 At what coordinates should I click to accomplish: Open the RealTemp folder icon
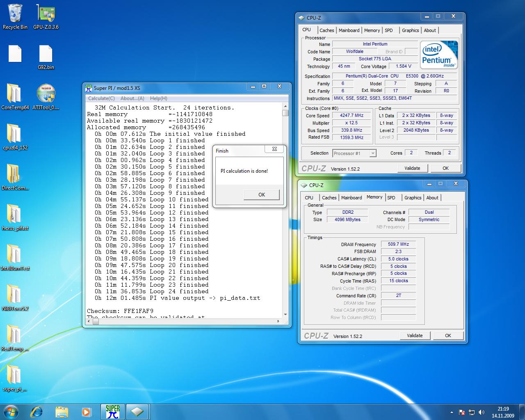pyautogui.click(x=15, y=338)
